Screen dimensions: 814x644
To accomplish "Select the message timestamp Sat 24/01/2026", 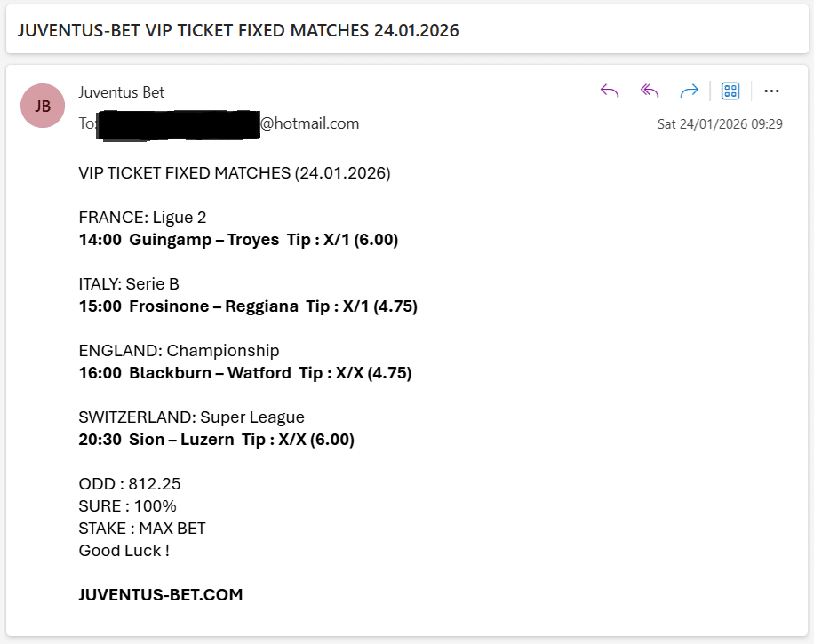I will click(x=720, y=123).
